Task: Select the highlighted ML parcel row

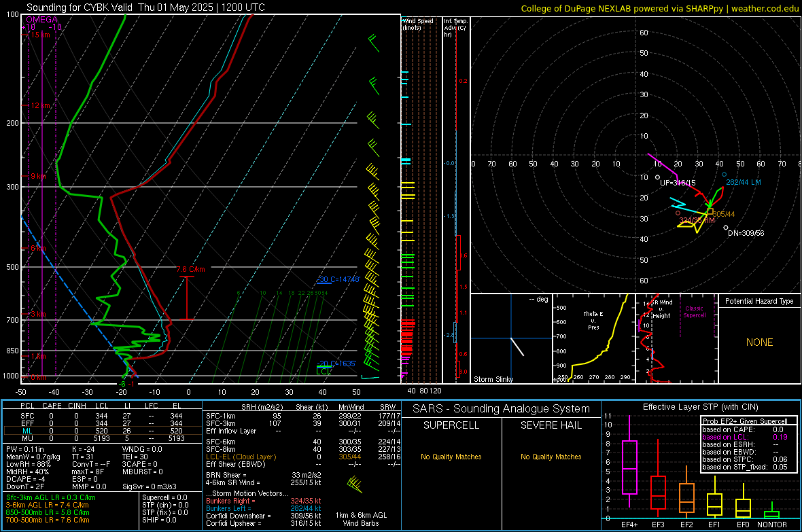Action: click(103, 431)
